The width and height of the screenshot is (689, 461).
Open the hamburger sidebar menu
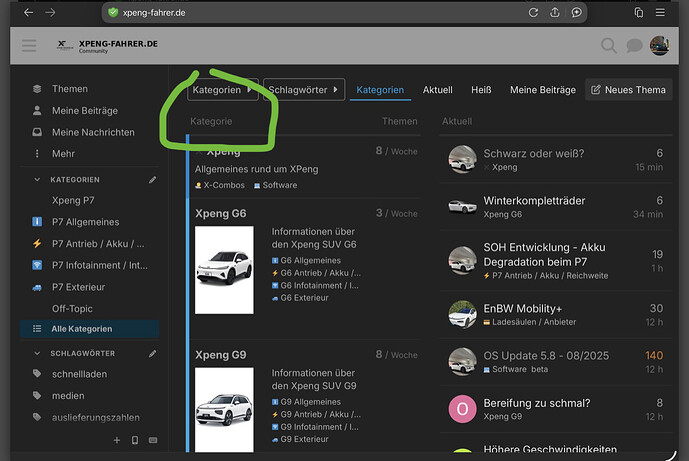[x=29, y=46]
